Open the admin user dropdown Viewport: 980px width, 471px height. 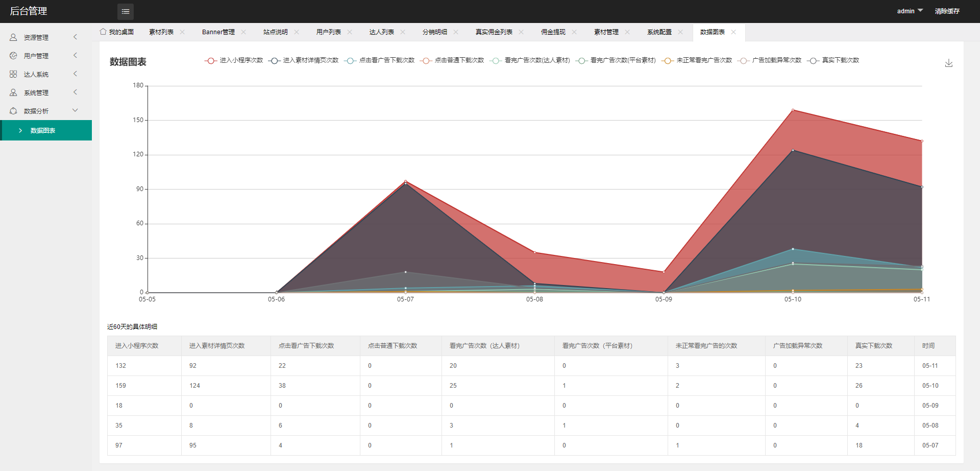point(910,11)
